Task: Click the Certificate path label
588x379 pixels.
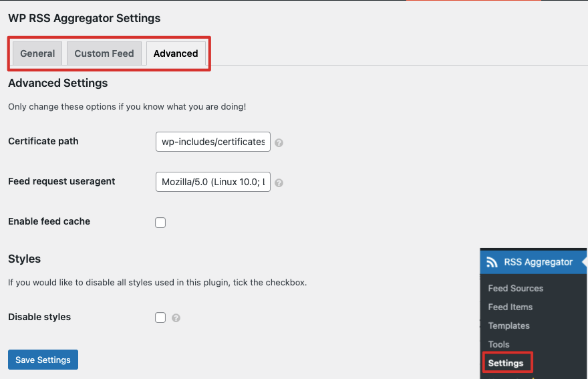Action: pyautogui.click(x=43, y=141)
